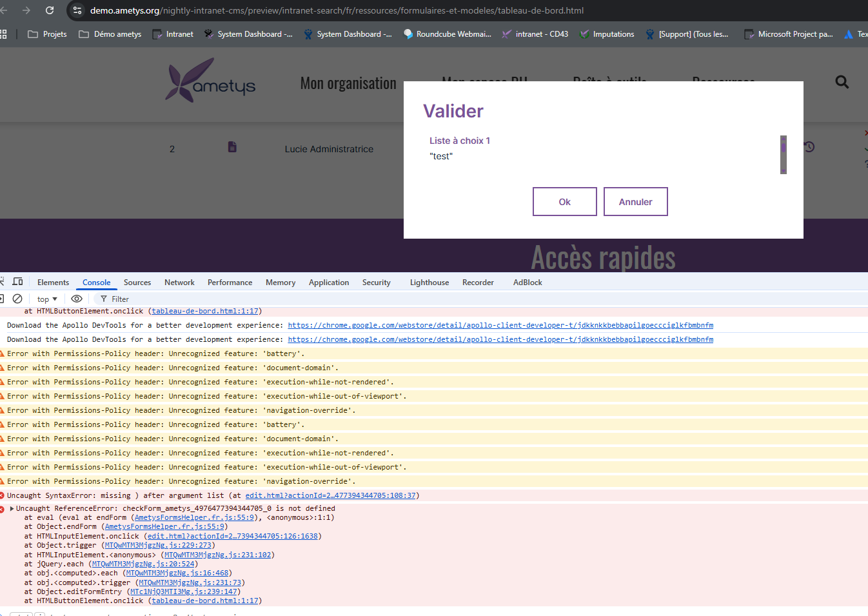Open the Mon organisation menu item
Screen dimensions: 868x616
coord(348,84)
